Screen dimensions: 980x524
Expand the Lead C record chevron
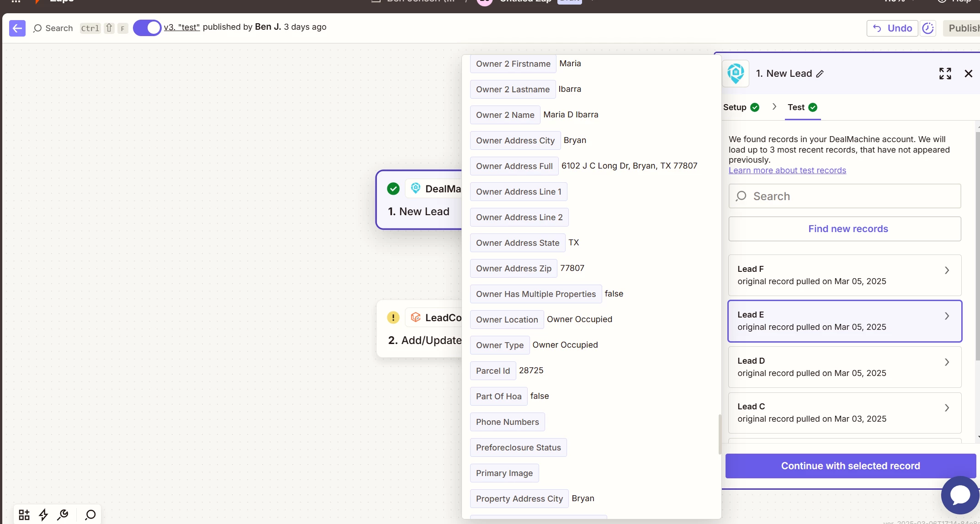coord(947,408)
